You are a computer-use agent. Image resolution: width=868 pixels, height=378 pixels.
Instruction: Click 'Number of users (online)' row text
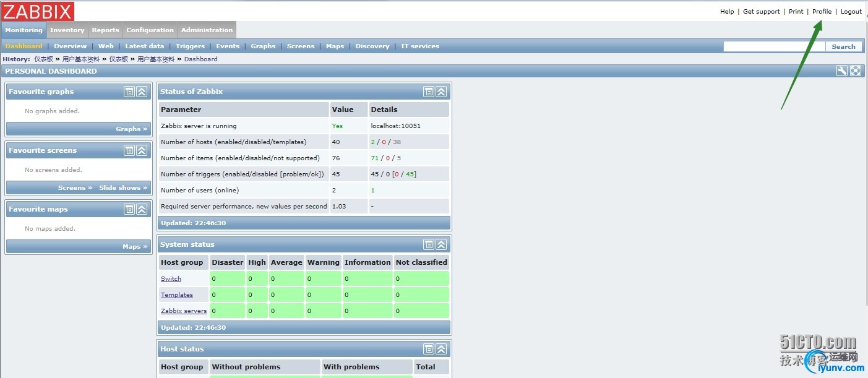200,191
